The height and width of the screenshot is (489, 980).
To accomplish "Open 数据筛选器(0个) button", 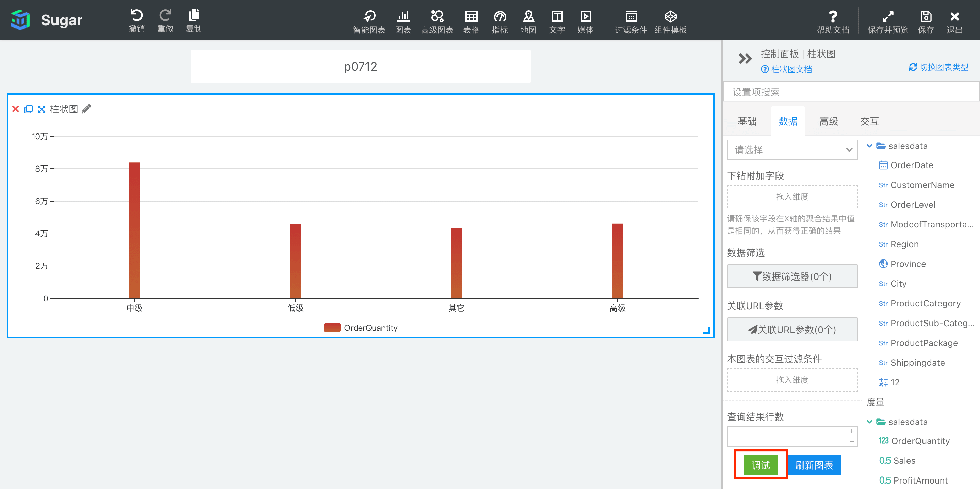I will [x=792, y=276].
